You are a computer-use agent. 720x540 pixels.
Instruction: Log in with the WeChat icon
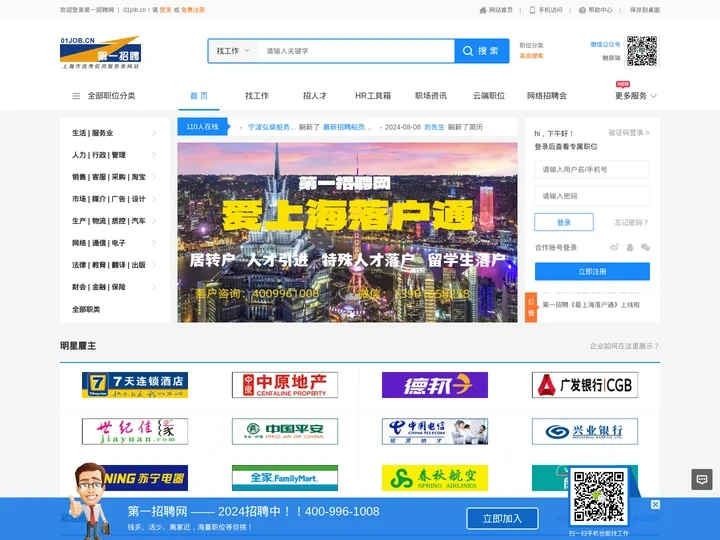tap(645, 248)
